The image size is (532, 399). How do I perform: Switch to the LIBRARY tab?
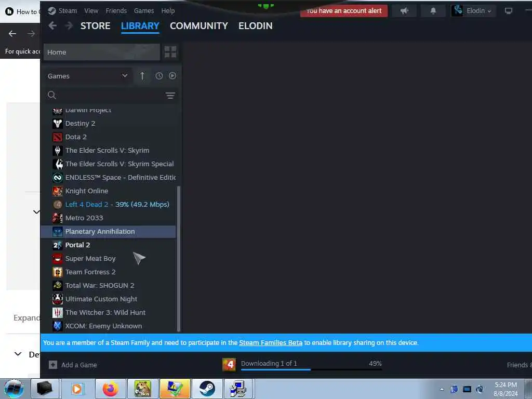click(x=140, y=26)
